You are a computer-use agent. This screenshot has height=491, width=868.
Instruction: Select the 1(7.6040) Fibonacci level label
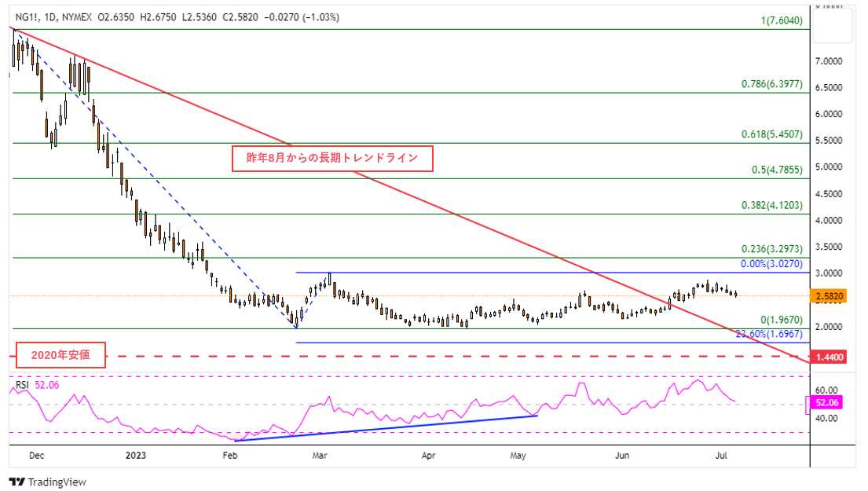tap(781, 20)
